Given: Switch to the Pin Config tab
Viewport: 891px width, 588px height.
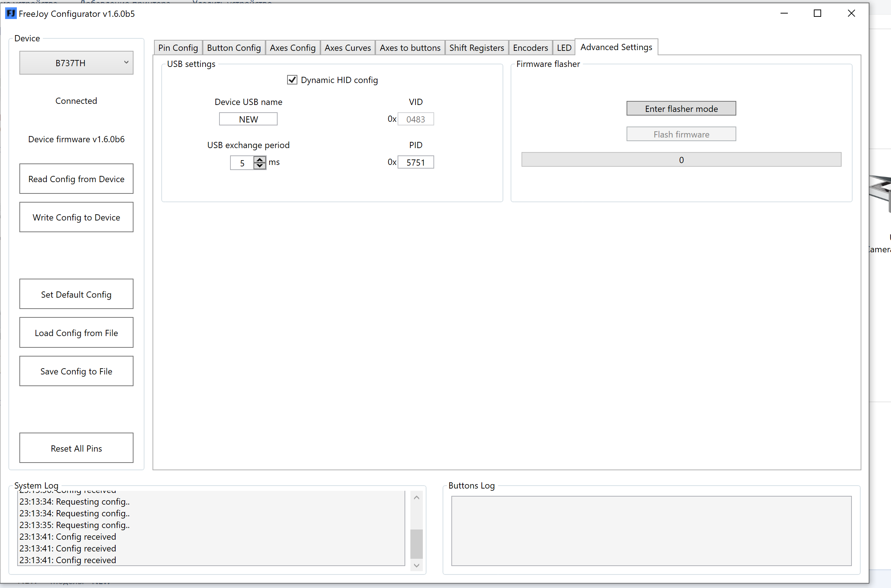Looking at the screenshot, I should (x=178, y=48).
